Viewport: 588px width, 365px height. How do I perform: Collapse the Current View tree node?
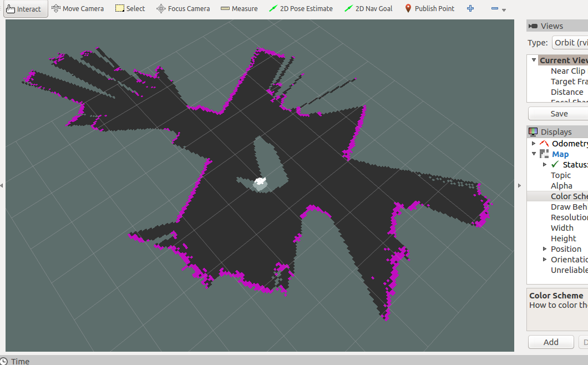click(x=534, y=60)
